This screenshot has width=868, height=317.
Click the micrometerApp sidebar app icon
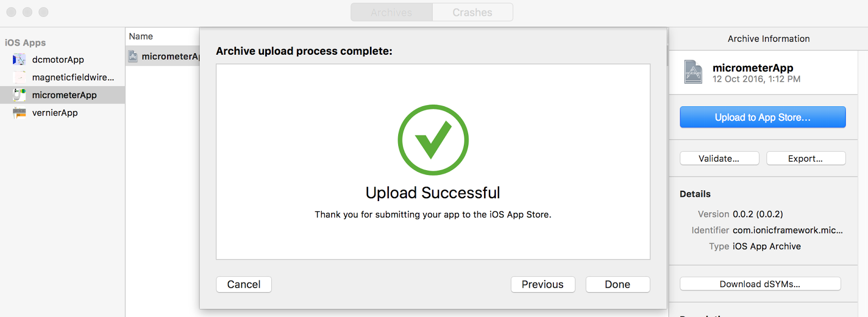[19, 95]
